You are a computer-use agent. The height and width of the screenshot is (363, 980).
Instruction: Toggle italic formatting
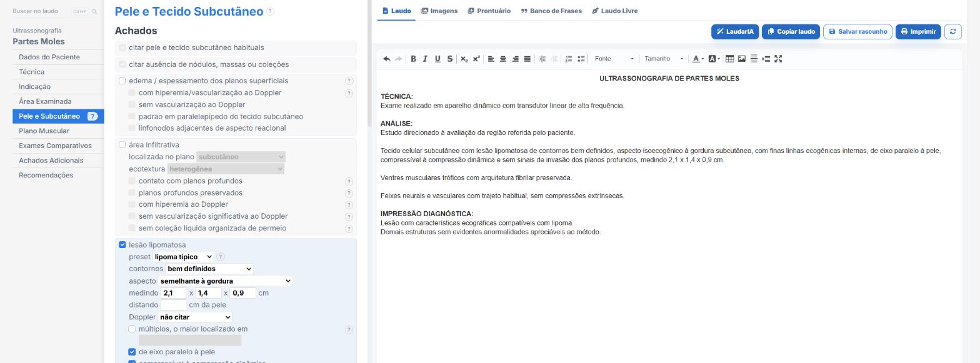(x=425, y=59)
